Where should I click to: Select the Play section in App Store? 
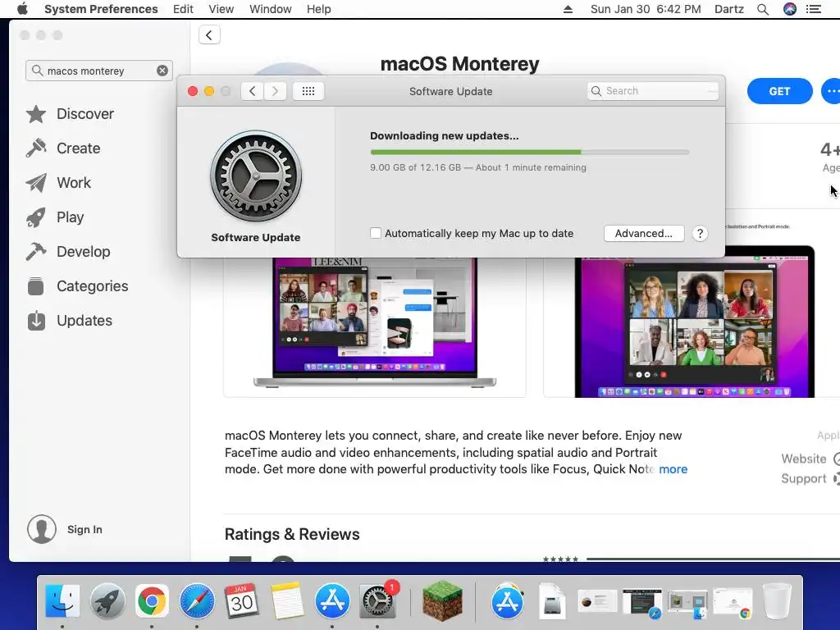pos(55,217)
